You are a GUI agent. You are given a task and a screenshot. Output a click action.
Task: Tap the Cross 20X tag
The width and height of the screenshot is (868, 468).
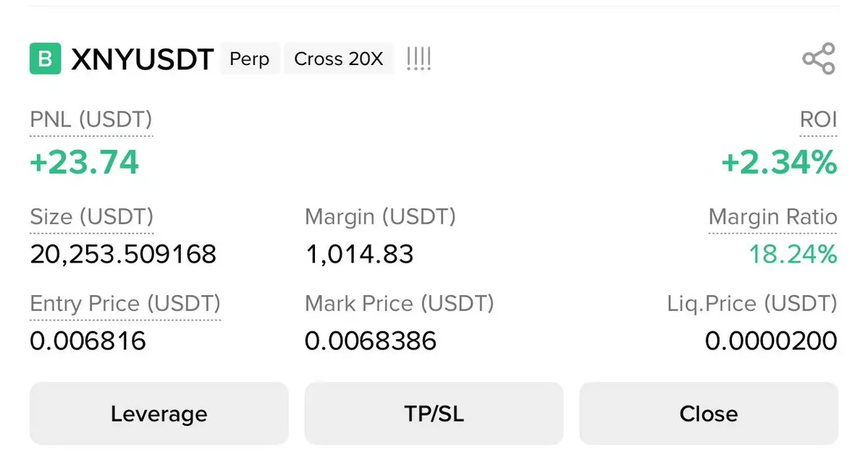tap(339, 59)
